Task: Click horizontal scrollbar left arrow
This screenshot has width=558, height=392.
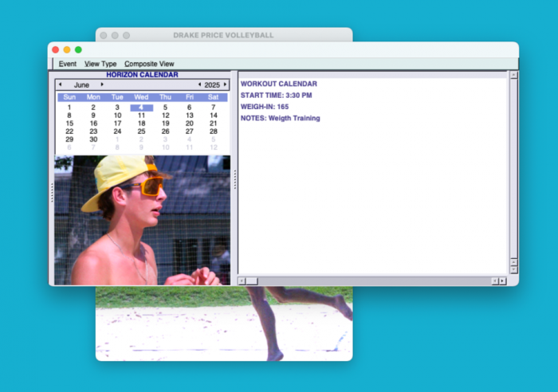Action: [242, 280]
